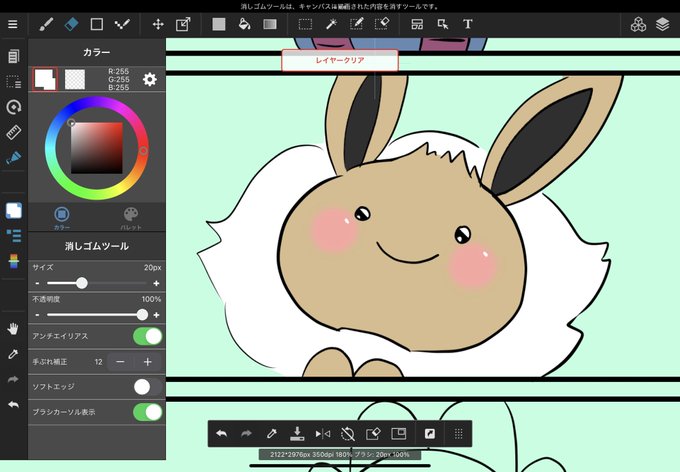This screenshot has height=472, width=680.
Task: Click the saturation-brightness square picker
Action: point(97,148)
